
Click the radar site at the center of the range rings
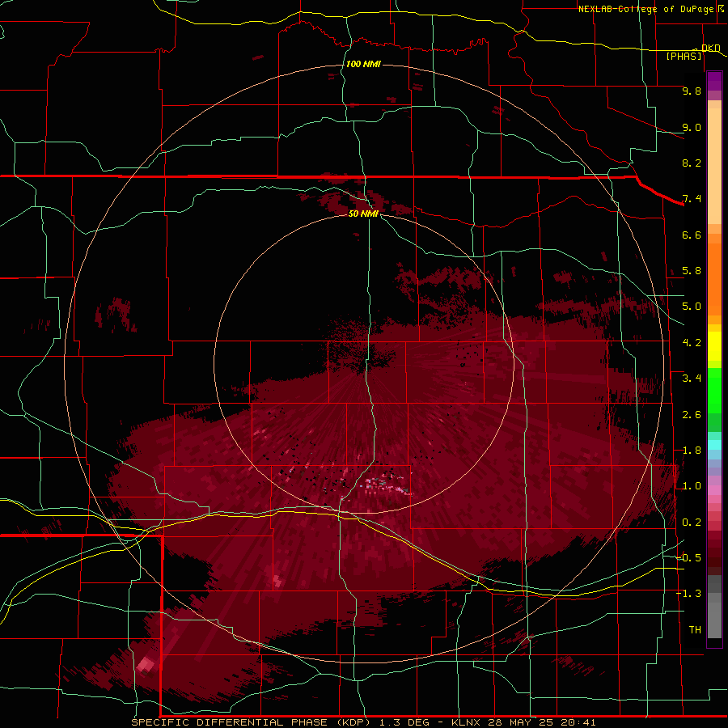[364, 363]
